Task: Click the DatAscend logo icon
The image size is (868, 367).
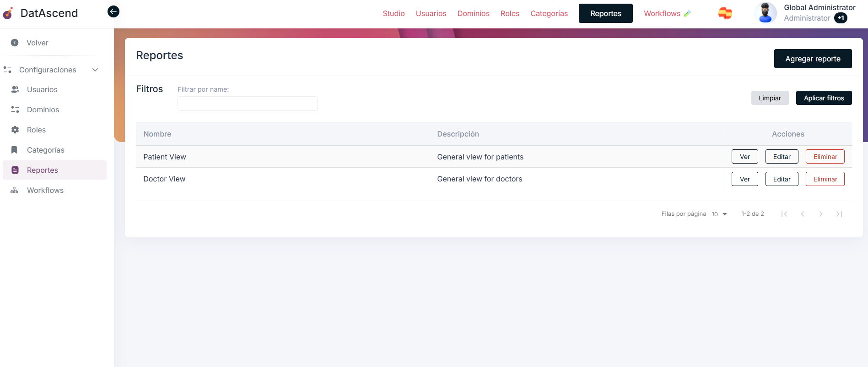Action: [x=8, y=13]
